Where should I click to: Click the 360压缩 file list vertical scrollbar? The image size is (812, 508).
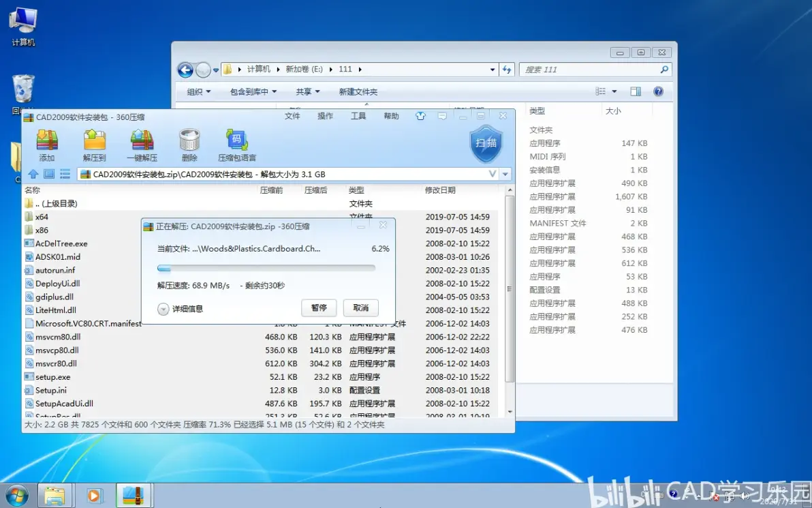pos(510,289)
